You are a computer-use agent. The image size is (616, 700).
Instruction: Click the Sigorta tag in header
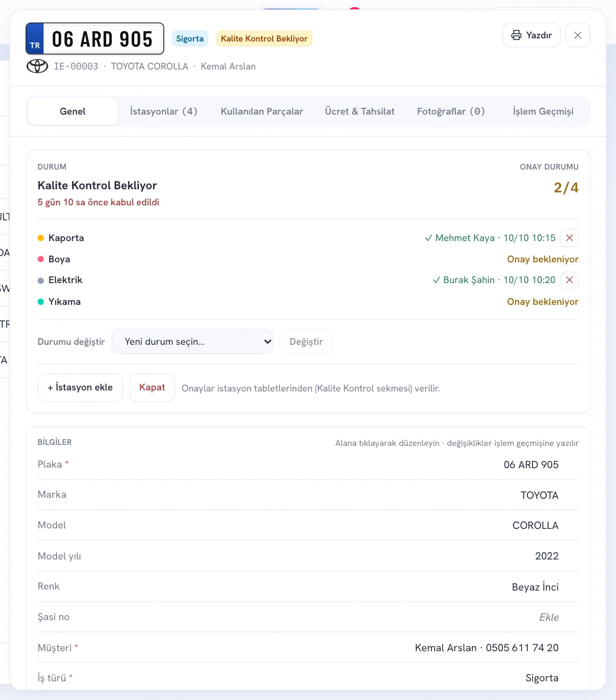tap(190, 39)
